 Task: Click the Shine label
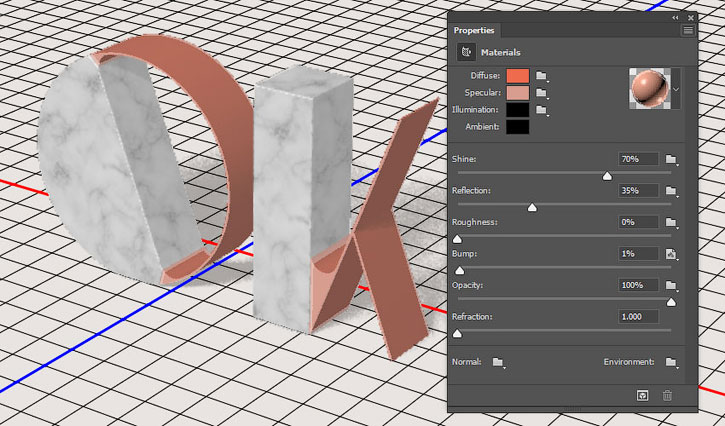tap(464, 159)
